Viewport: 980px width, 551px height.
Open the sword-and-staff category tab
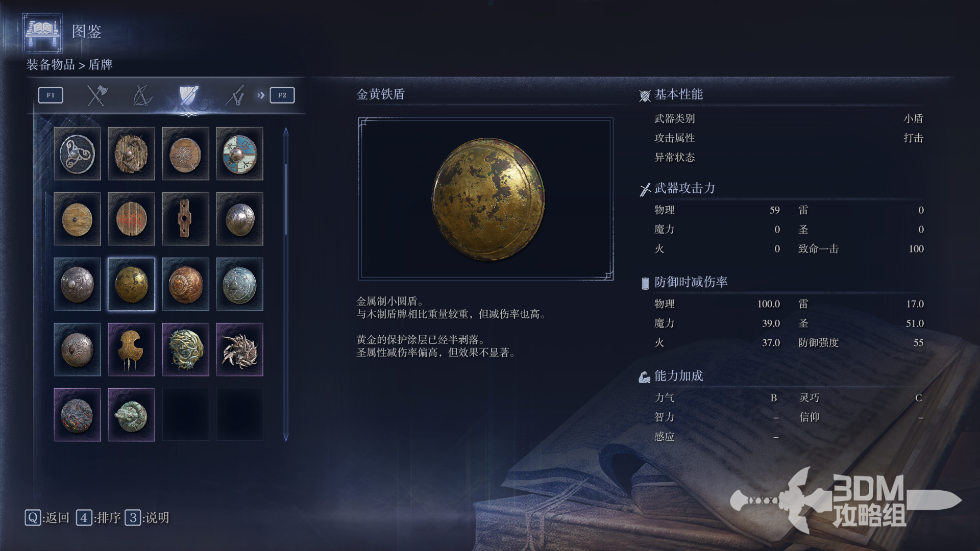(x=234, y=95)
